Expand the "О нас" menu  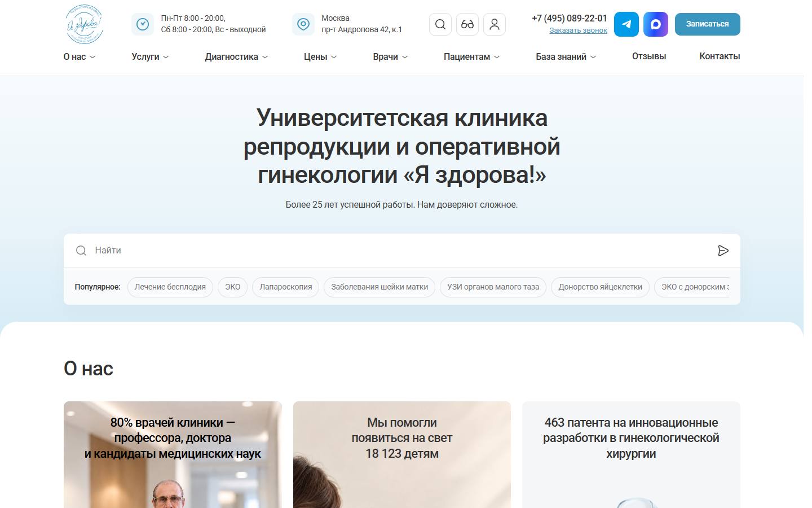point(80,56)
